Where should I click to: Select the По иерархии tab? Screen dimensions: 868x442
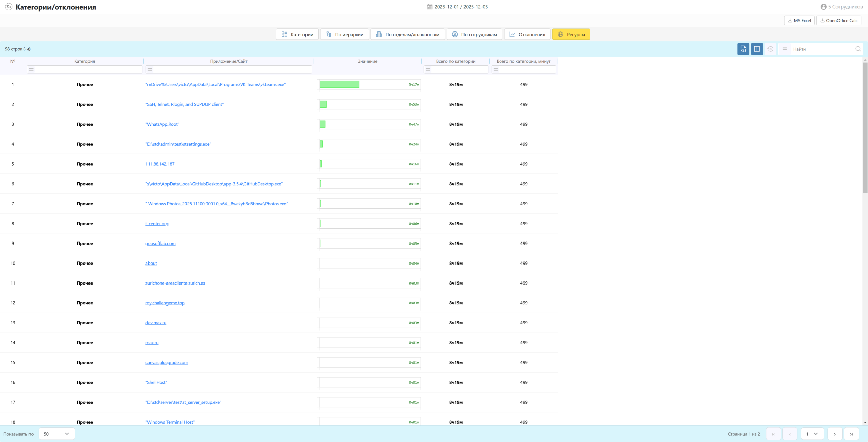click(344, 34)
